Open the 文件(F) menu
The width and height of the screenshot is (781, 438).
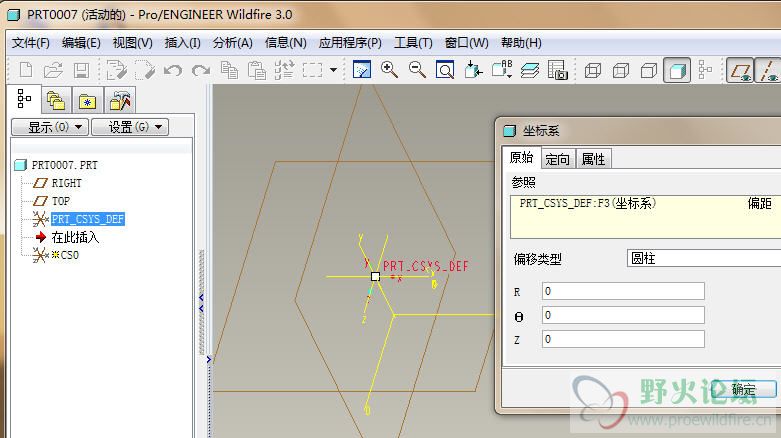pyautogui.click(x=31, y=43)
